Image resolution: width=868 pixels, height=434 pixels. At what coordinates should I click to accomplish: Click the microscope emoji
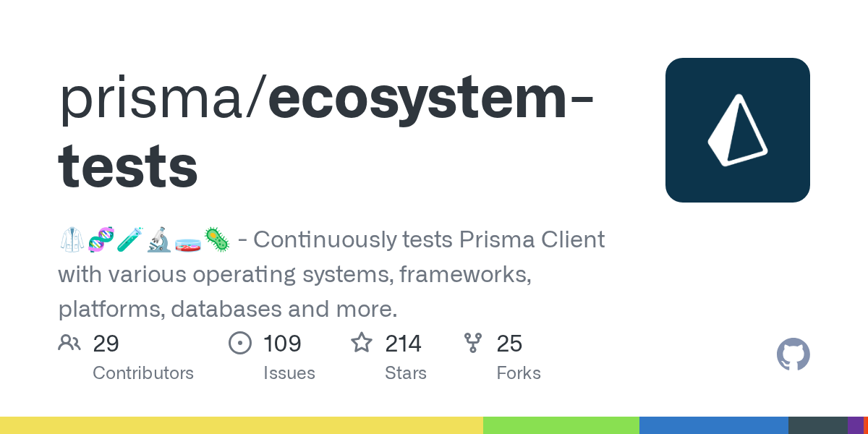click(158, 240)
